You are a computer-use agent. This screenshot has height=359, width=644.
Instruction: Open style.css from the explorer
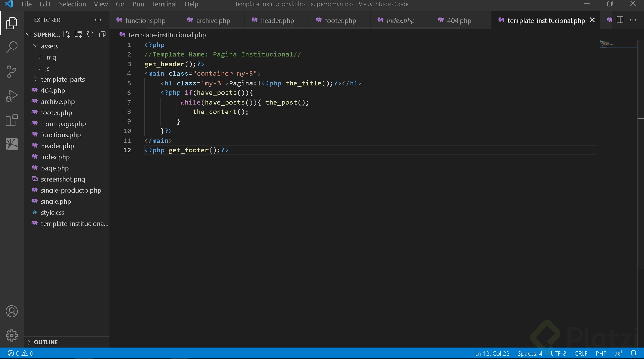52,212
